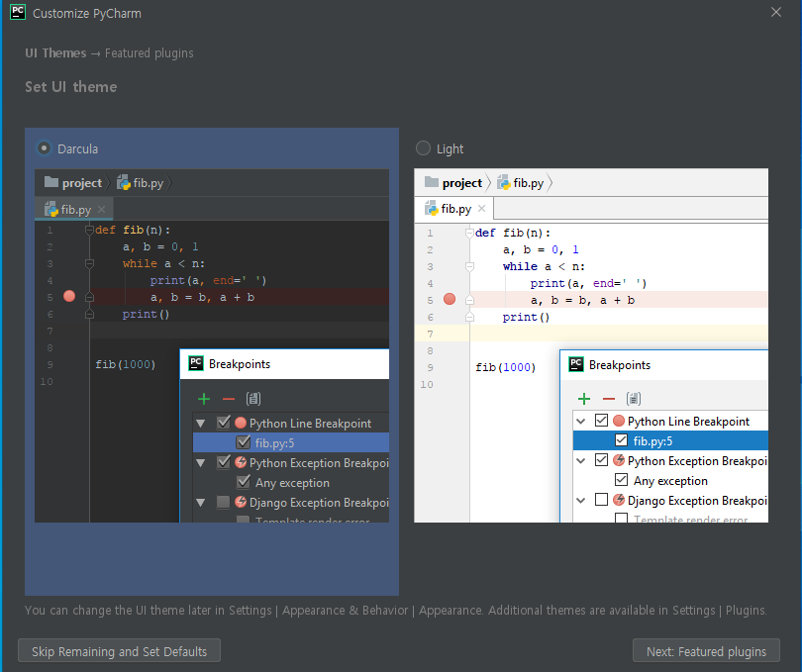Click Python Exception Breakpoint lightning icon, Light preview
Image resolution: width=802 pixels, height=672 pixels.
pos(619,460)
